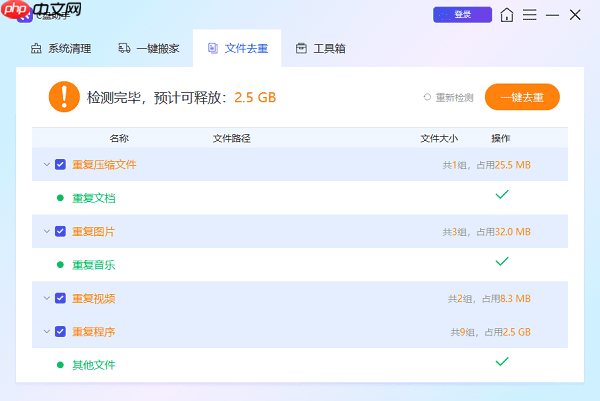Uncheck the 重复压缩文件 checkbox

pos(60,165)
